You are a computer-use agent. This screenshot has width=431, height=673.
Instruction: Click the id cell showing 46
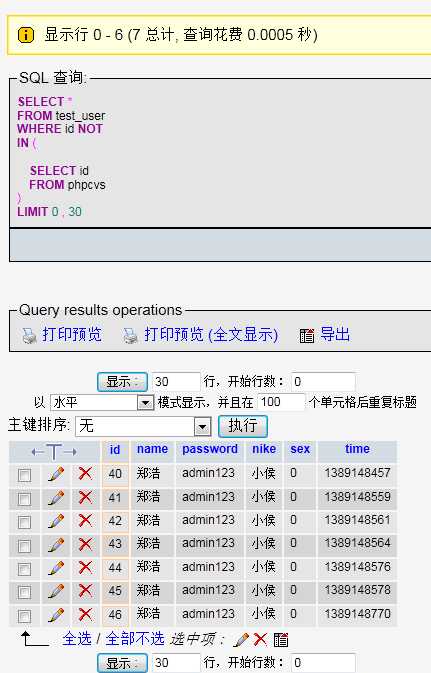115,614
